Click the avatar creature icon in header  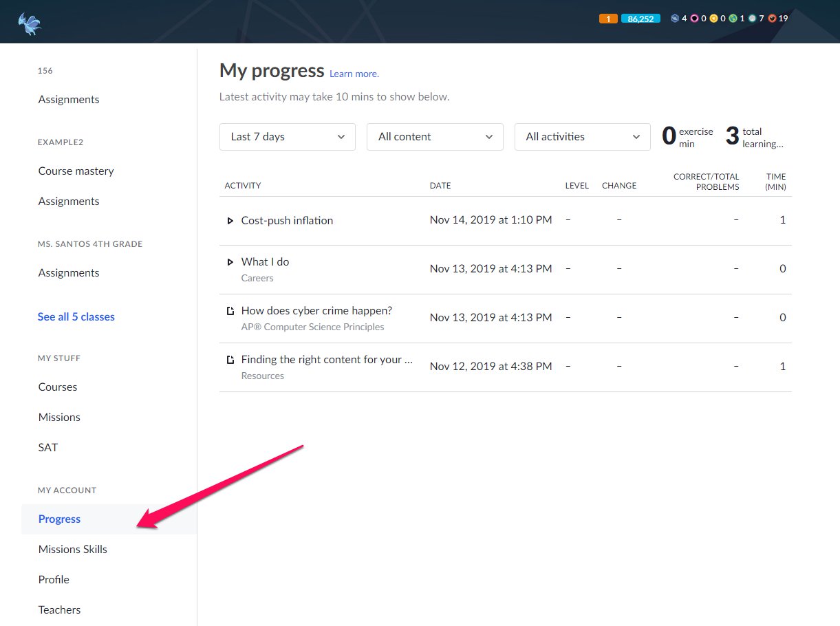[x=30, y=23]
